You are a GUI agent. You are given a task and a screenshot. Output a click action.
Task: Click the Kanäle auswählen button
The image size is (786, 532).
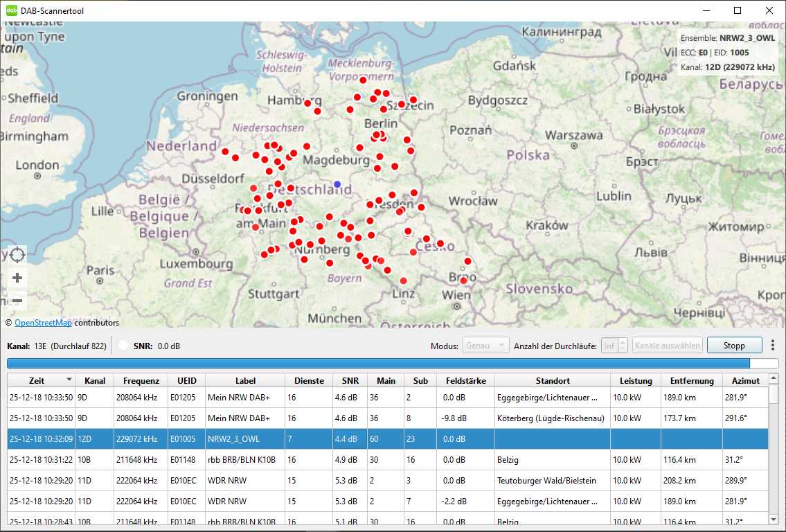click(667, 345)
